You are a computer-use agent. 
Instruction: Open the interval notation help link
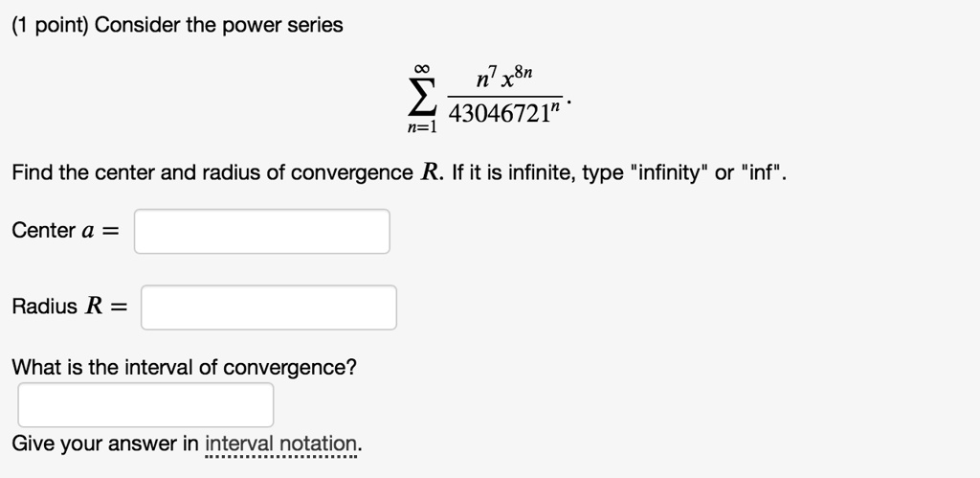283,444
